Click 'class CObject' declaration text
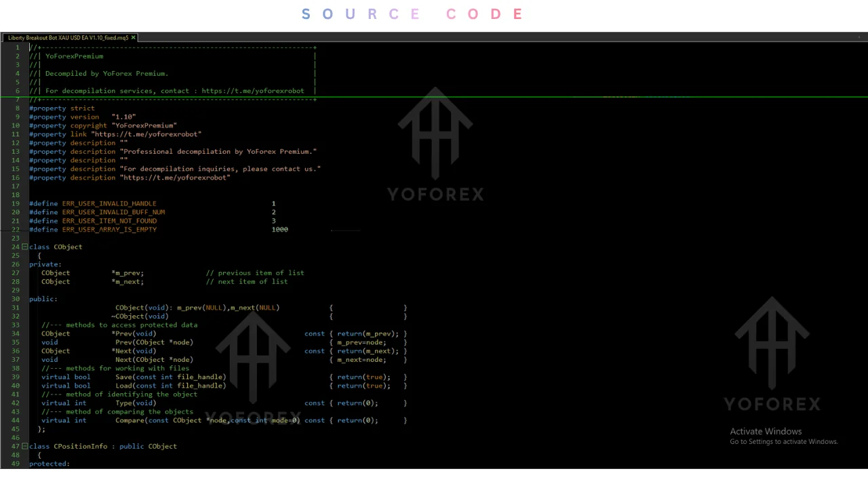The width and height of the screenshot is (868, 488). [56, 247]
